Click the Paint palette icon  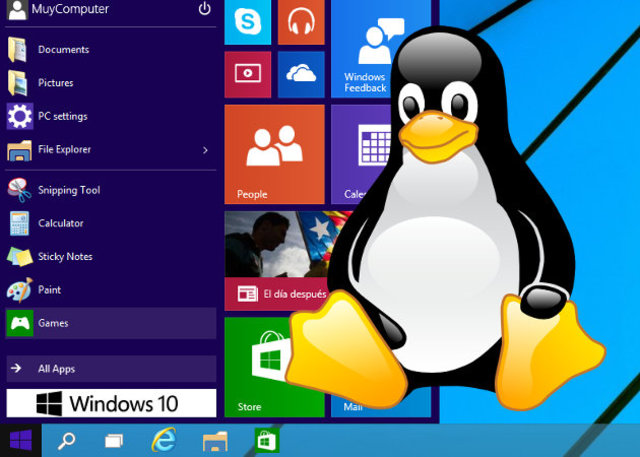pos(19,290)
